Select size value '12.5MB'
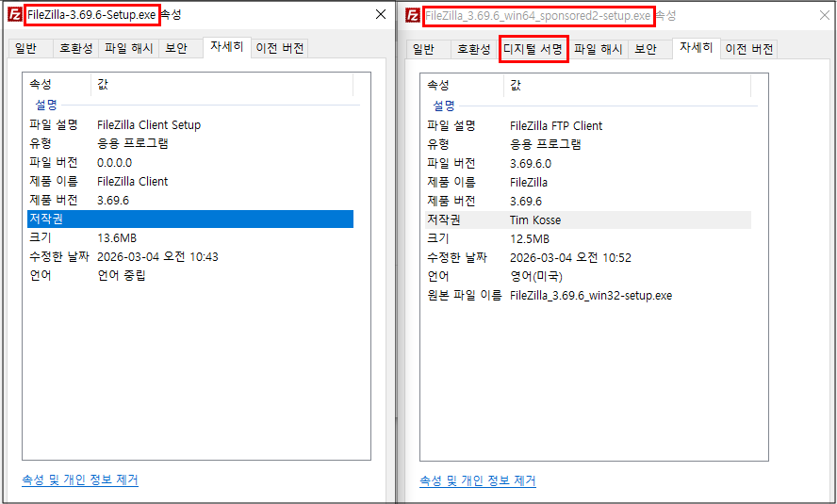837x504 pixels. (x=530, y=239)
